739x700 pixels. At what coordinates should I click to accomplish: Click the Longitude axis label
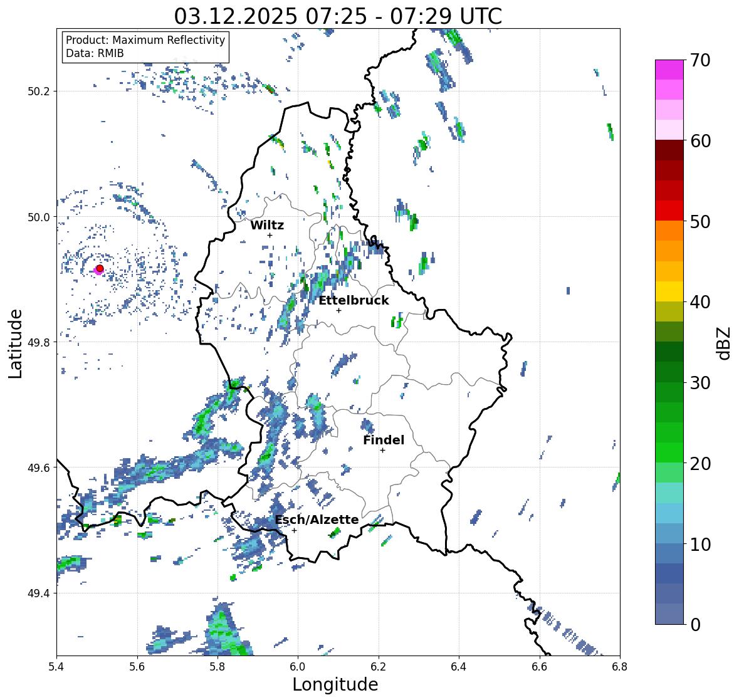[x=335, y=684]
